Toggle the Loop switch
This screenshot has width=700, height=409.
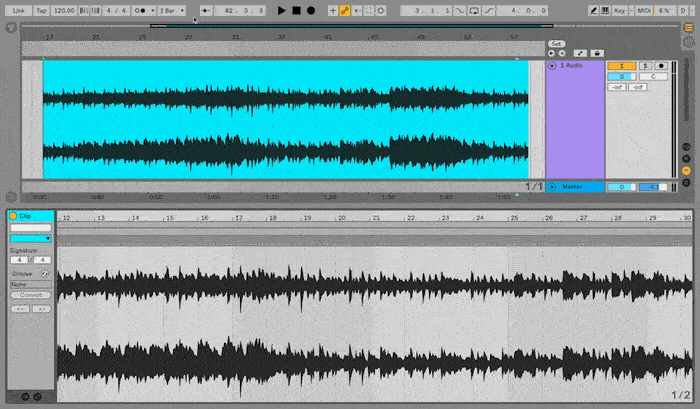[x=474, y=10]
